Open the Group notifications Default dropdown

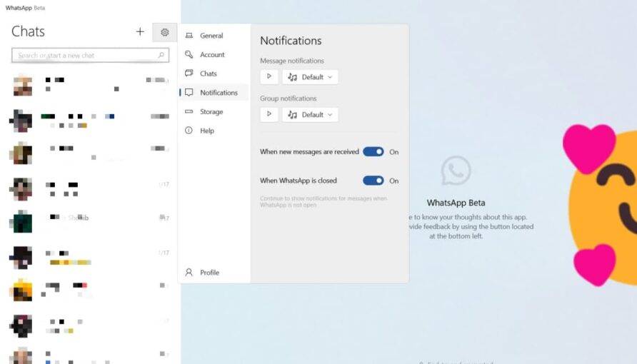[310, 114]
